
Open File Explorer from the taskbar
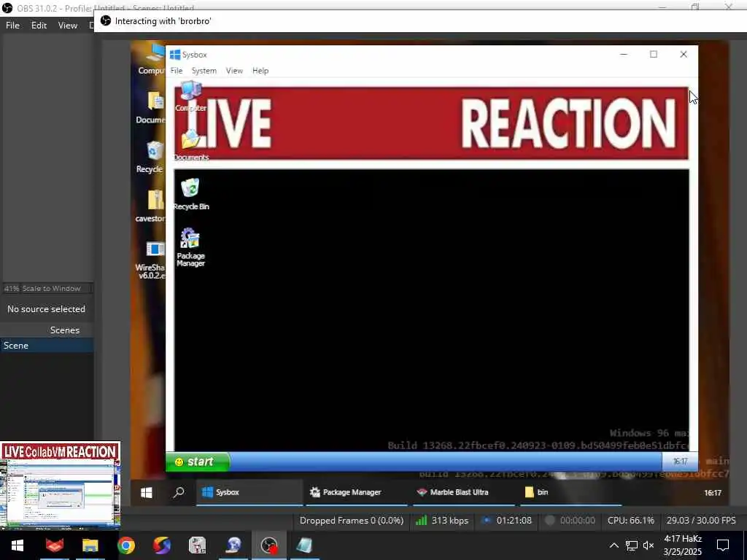pos(90,545)
